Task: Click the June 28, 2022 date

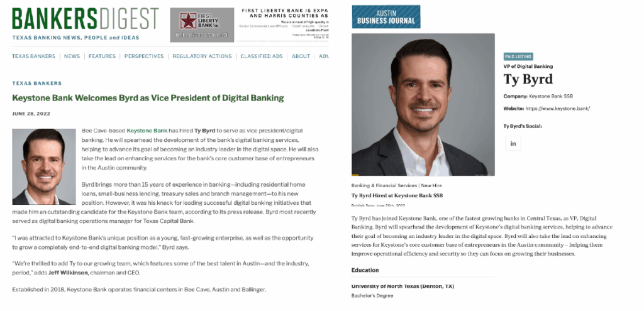Action: 31,114
